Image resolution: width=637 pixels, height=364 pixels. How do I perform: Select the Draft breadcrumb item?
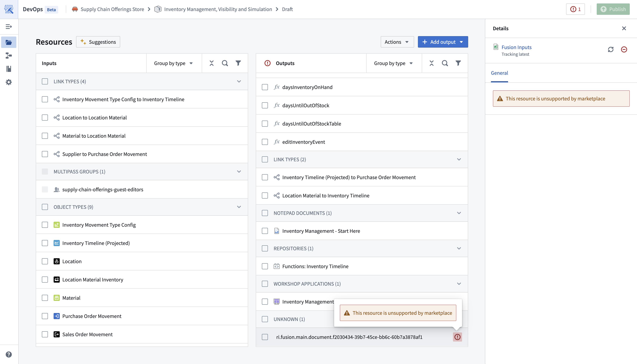[287, 9]
